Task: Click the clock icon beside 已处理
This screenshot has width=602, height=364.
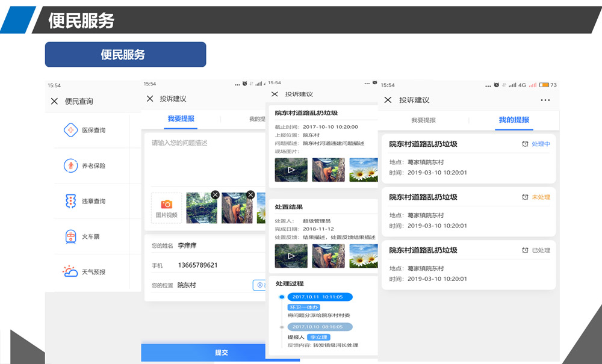Action: tap(525, 250)
